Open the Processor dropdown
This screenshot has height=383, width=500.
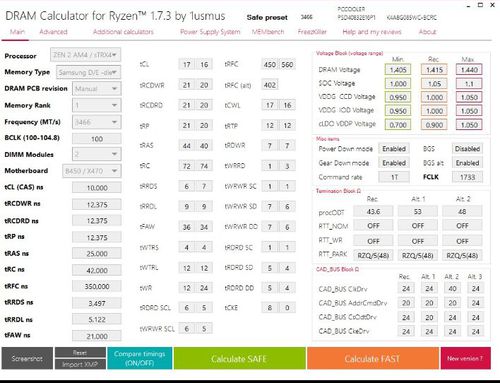[x=86, y=55]
